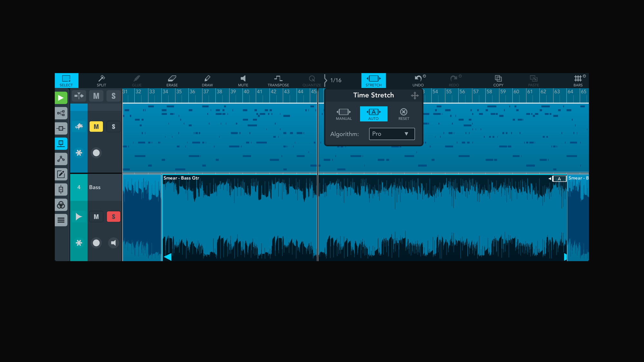This screenshot has height=362, width=644.
Task: Open the Bars grid options
Action: (578, 80)
